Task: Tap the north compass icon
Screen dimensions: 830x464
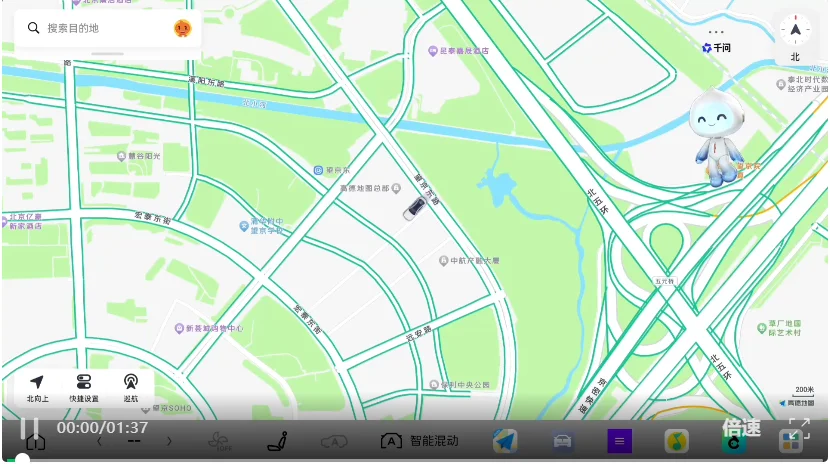Action: (x=795, y=30)
